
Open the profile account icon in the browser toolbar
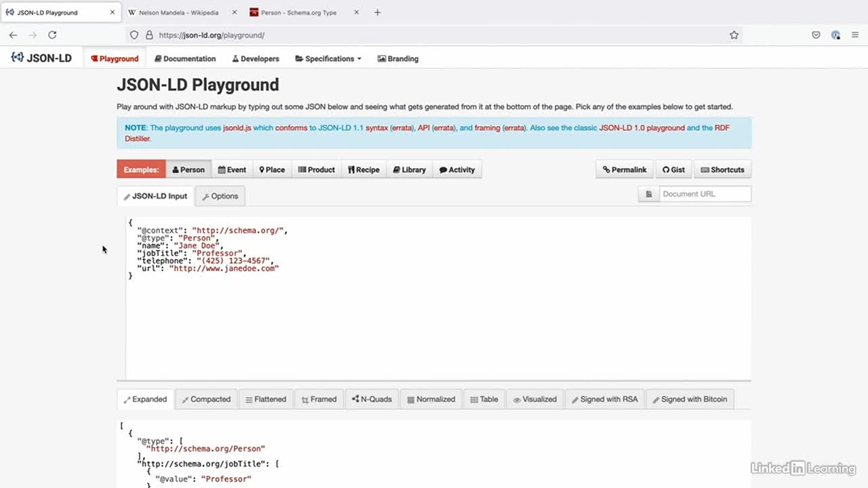coord(835,35)
